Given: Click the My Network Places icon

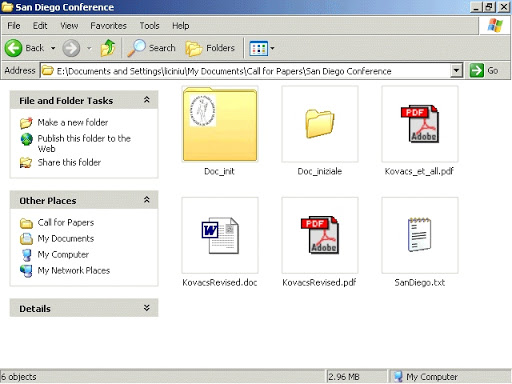Looking at the screenshot, I should coord(26,271).
